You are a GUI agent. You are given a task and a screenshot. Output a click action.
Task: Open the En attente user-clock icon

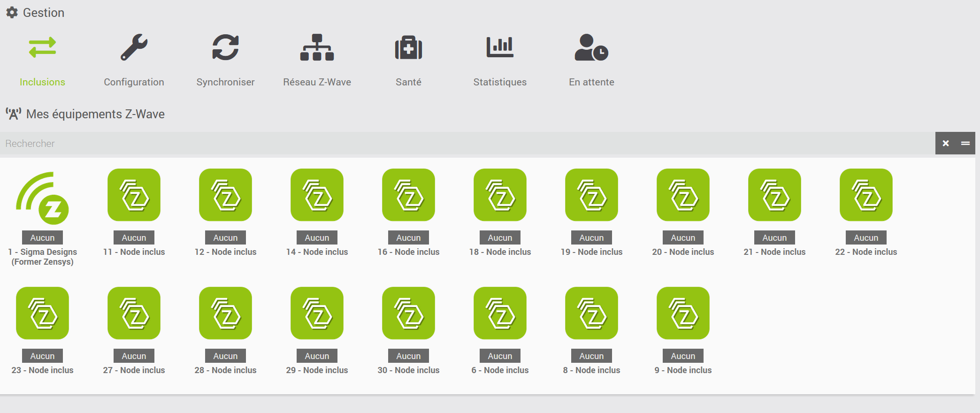click(591, 47)
